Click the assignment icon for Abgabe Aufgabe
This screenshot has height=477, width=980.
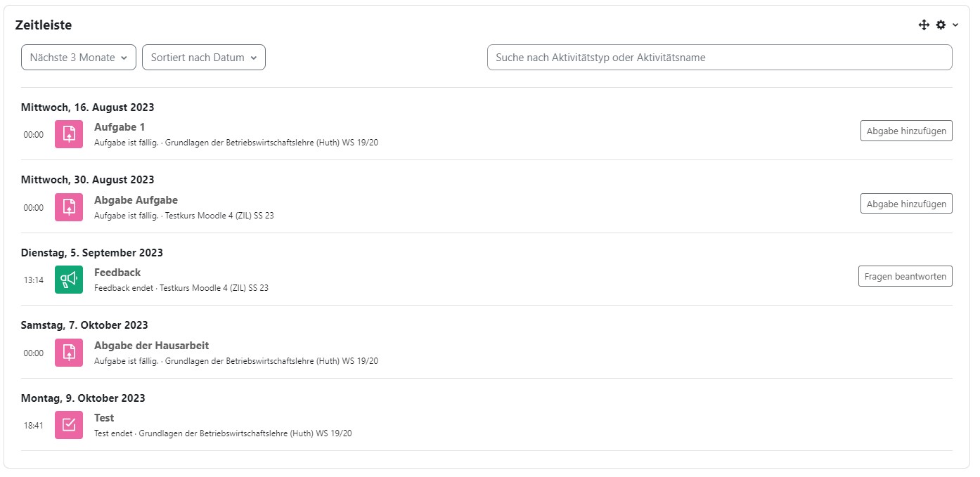tap(69, 207)
